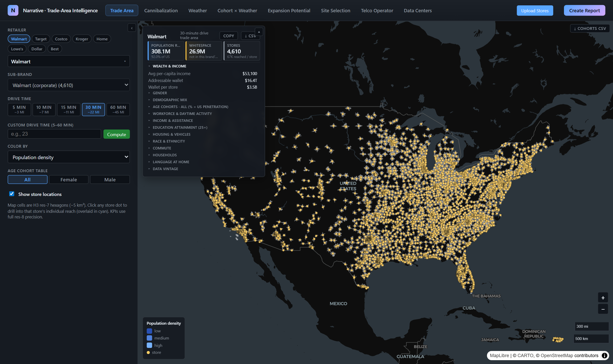
Task: Zoom out on the map
Action: coord(603,309)
